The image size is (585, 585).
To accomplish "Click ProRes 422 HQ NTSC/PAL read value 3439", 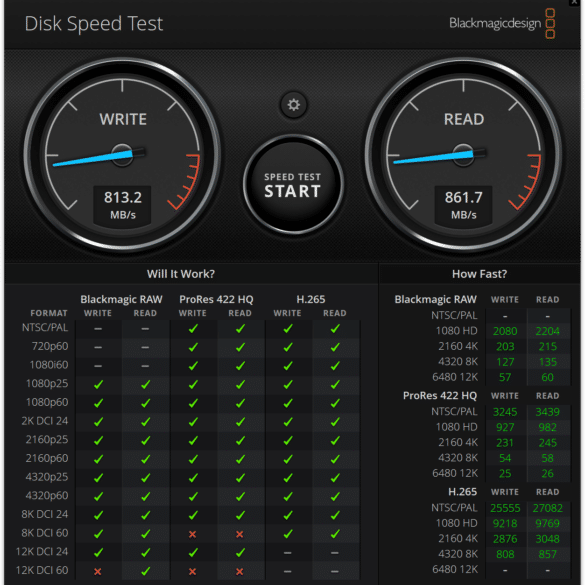I will [x=547, y=412].
